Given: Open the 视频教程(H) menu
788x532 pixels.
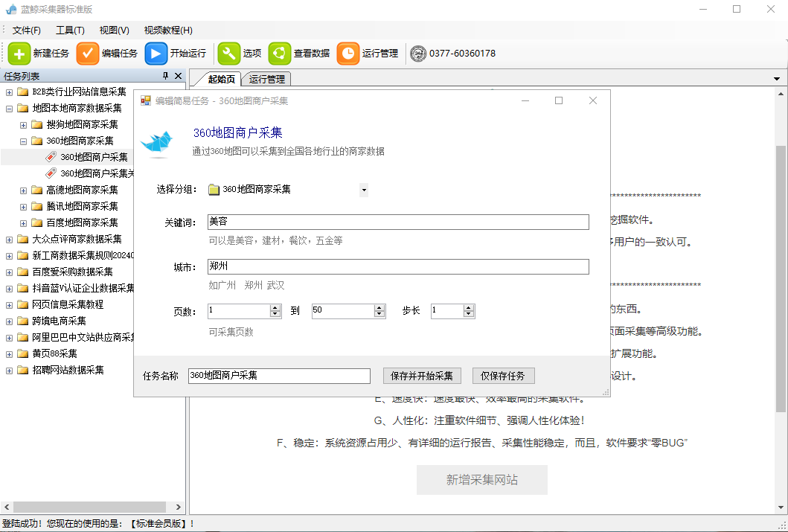Looking at the screenshot, I should [x=168, y=31].
